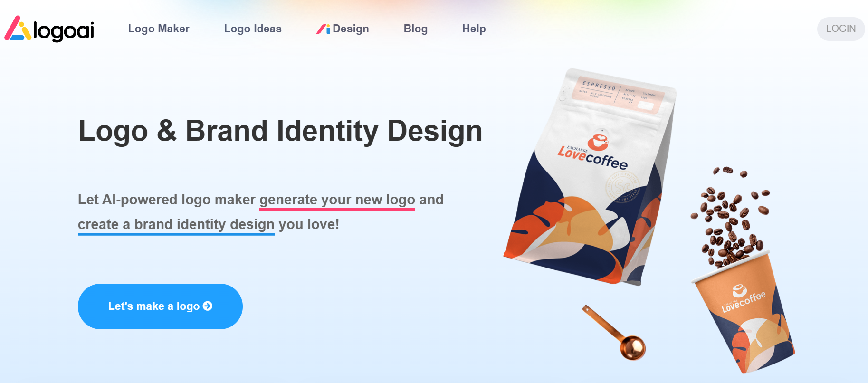
Task: Click the underlined create a brand identity design text
Action: [176, 225]
